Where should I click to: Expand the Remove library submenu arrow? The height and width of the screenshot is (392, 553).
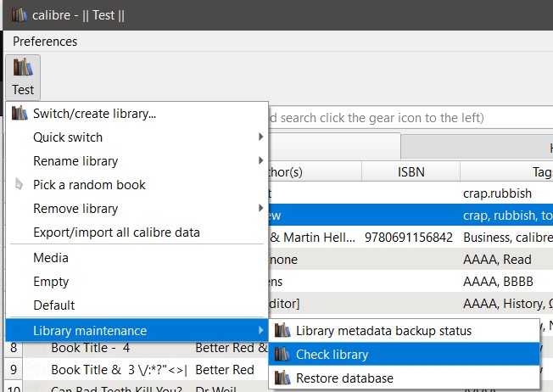tap(260, 208)
